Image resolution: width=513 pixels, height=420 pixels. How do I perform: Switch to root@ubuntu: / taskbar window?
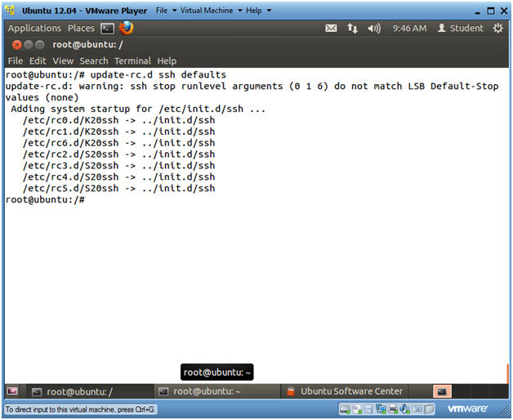point(88,391)
